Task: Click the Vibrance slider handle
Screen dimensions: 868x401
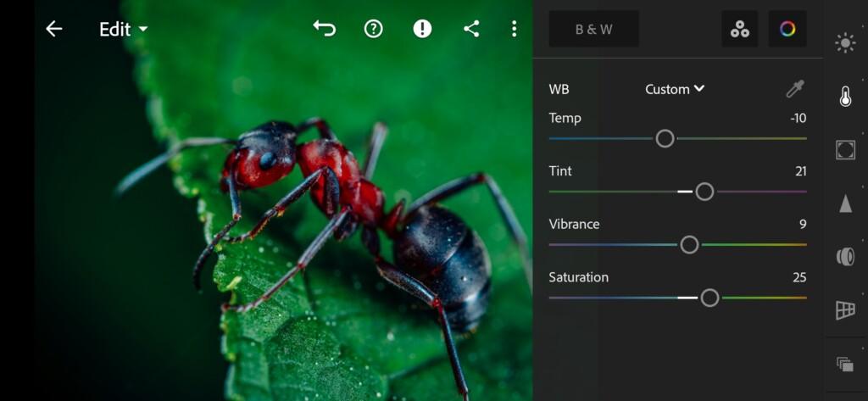Action: click(x=689, y=244)
